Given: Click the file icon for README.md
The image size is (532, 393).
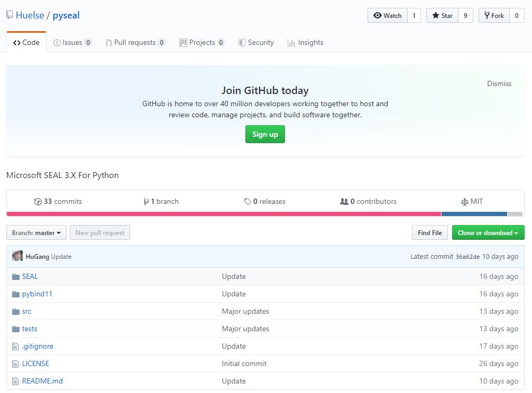Looking at the screenshot, I should [x=15, y=381].
